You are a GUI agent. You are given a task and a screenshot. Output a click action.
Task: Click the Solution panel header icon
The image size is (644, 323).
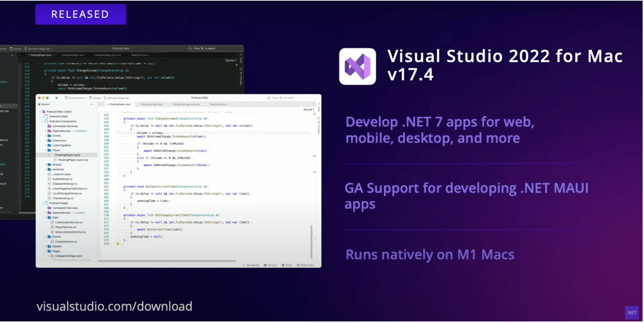click(x=40, y=104)
